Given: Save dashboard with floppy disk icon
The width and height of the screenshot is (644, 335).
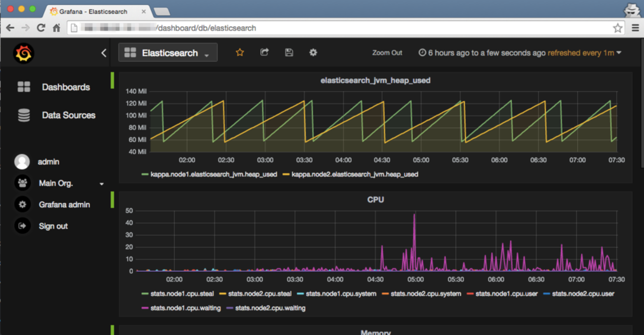Looking at the screenshot, I should (x=289, y=52).
